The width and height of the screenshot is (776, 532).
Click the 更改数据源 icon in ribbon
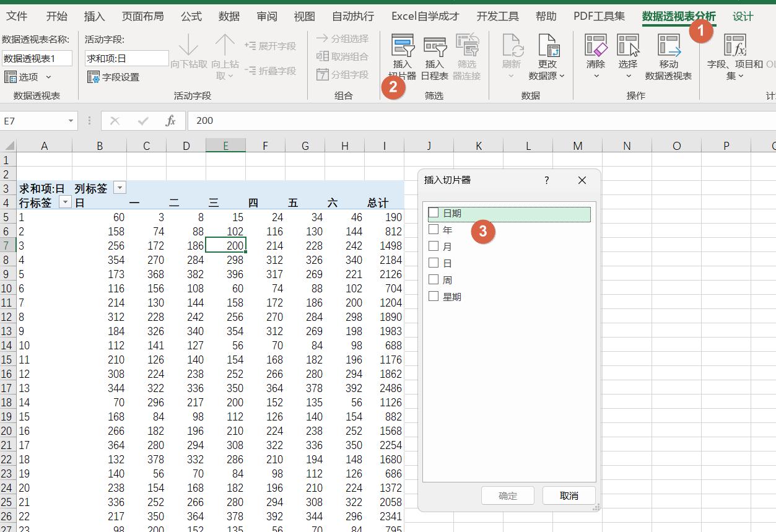coord(547,47)
